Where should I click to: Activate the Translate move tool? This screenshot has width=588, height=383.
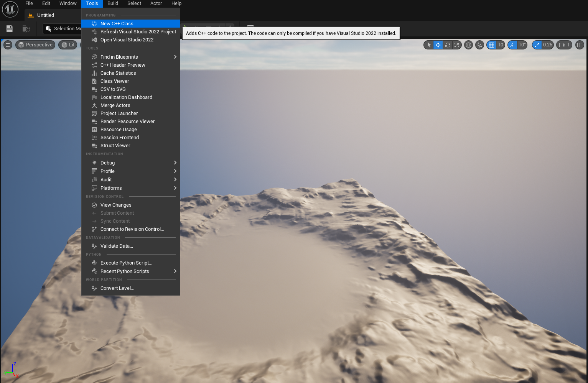click(x=438, y=45)
